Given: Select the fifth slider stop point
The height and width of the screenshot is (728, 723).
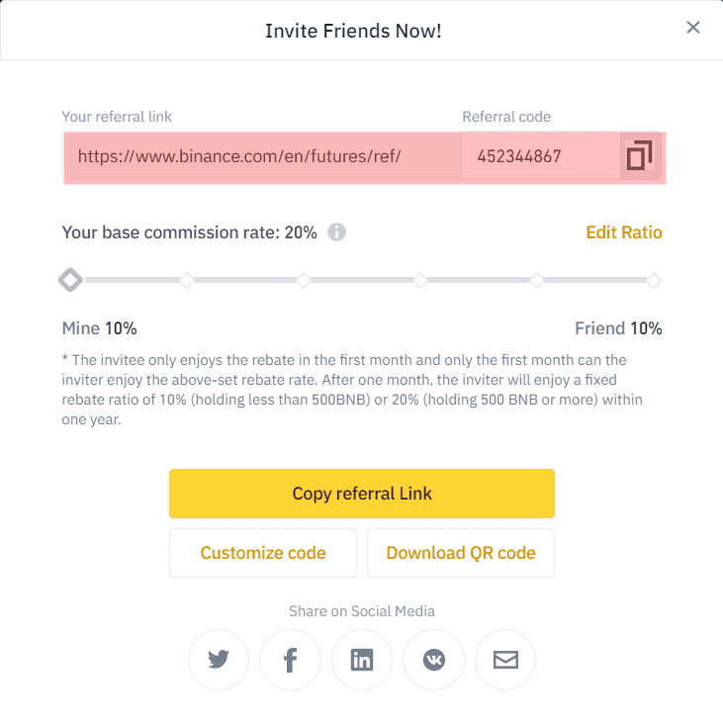Looking at the screenshot, I should [x=537, y=281].
